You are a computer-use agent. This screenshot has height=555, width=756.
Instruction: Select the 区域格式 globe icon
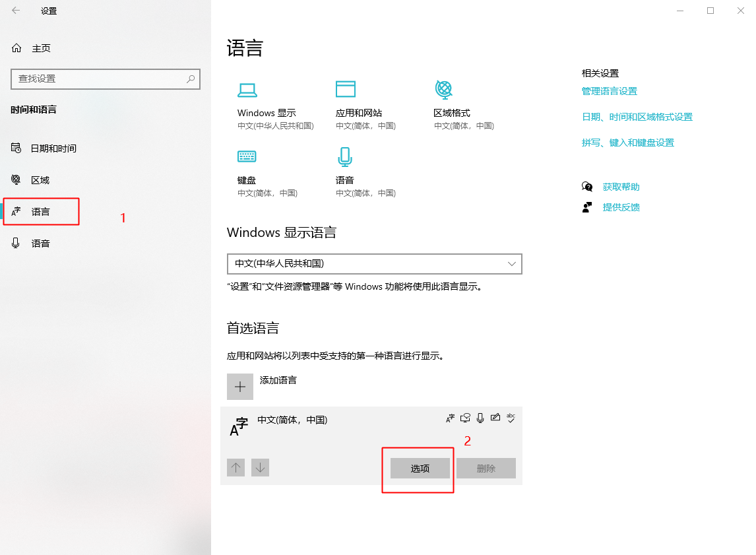tap(443, 89)
